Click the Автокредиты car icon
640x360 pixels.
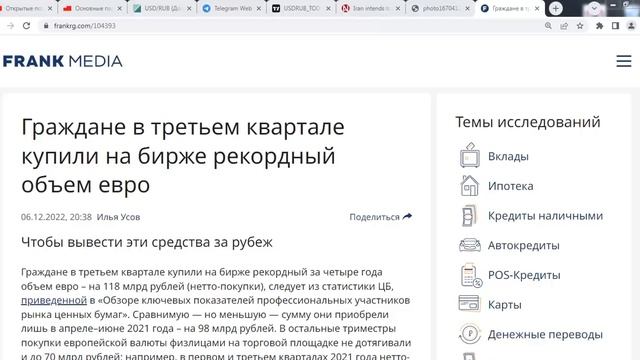pos(470,245)
